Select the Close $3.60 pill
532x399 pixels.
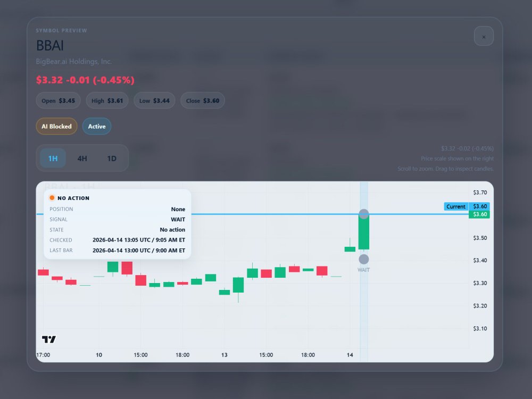203,101
